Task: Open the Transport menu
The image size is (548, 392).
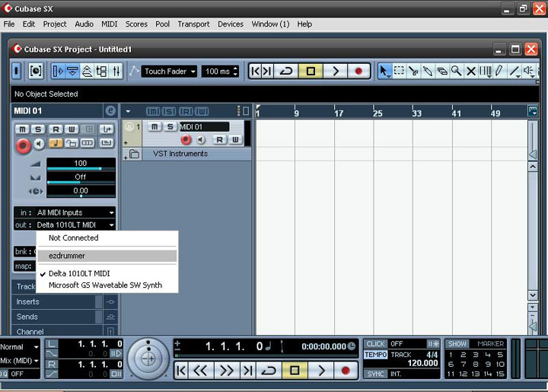Action: click(193, 24)
